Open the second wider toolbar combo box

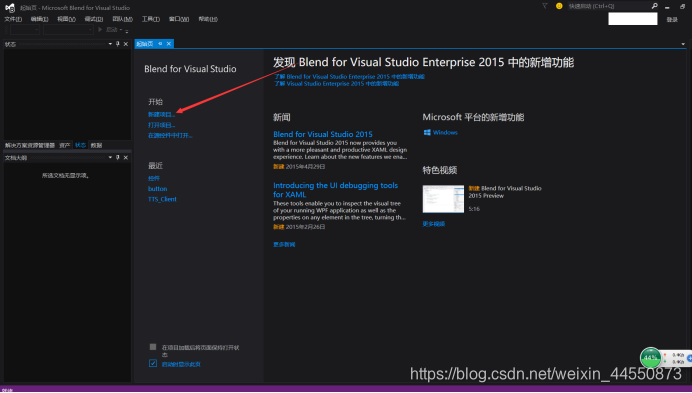68,30
